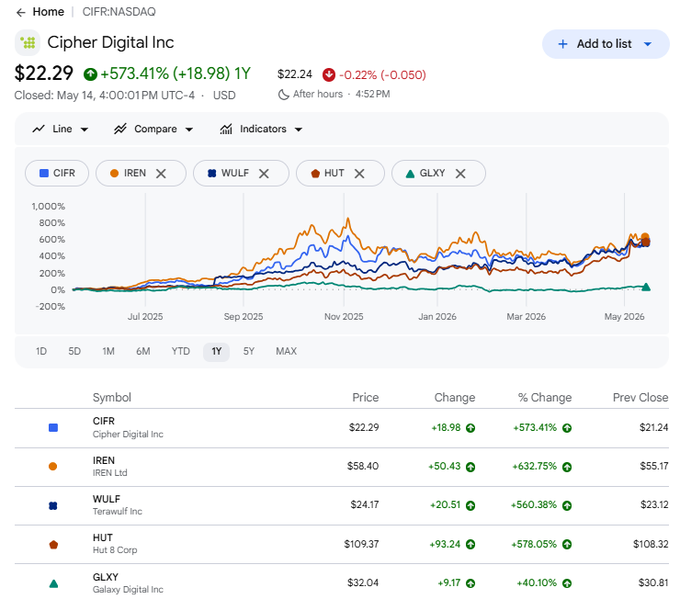Click the up-arrow next to +18.98
The width and height of the screenshot is (680, 599).
[471, 428]
